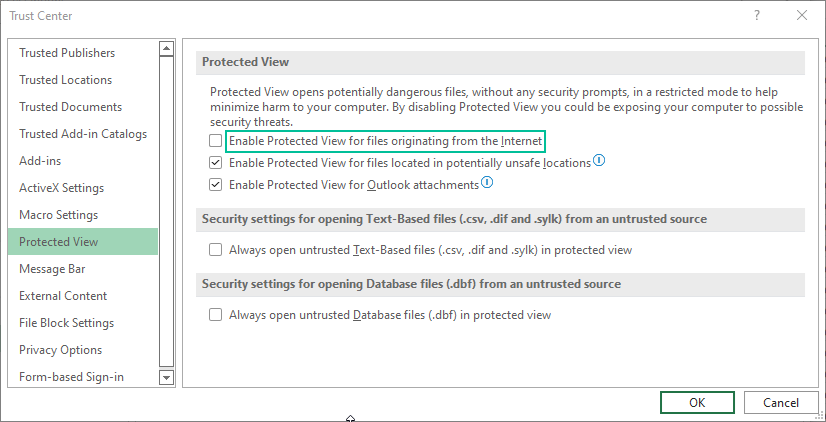Viewport: 826px width, 422px height.
Task: Uncheck Protected View for Outlook attachments
Action: (x=215, y=184)
